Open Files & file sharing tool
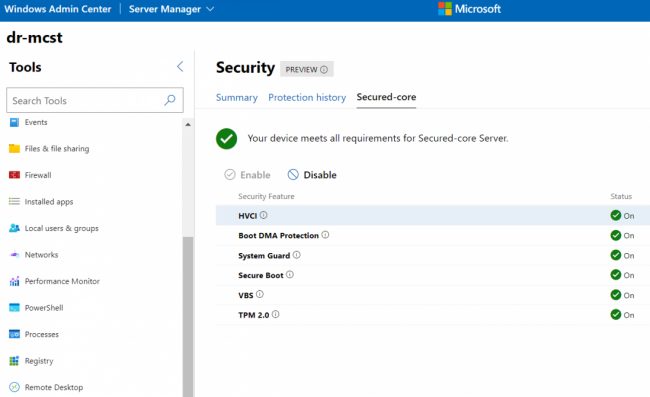 click(x=57, y=148)
